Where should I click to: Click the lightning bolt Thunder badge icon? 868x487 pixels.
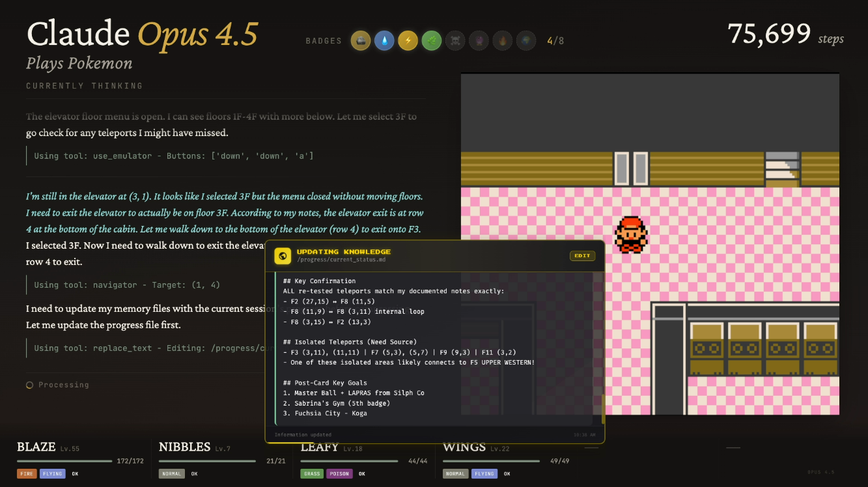pyautogui.click(x=408, y=41)
